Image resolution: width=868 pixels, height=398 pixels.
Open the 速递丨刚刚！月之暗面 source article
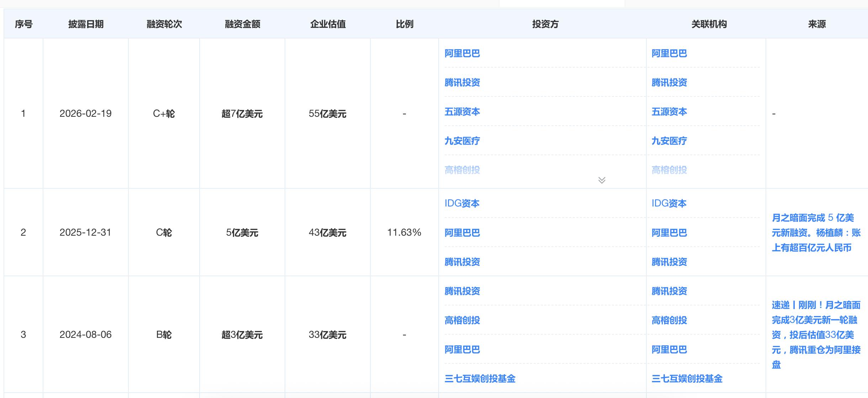pyautogui.click(x=816, y=335)
